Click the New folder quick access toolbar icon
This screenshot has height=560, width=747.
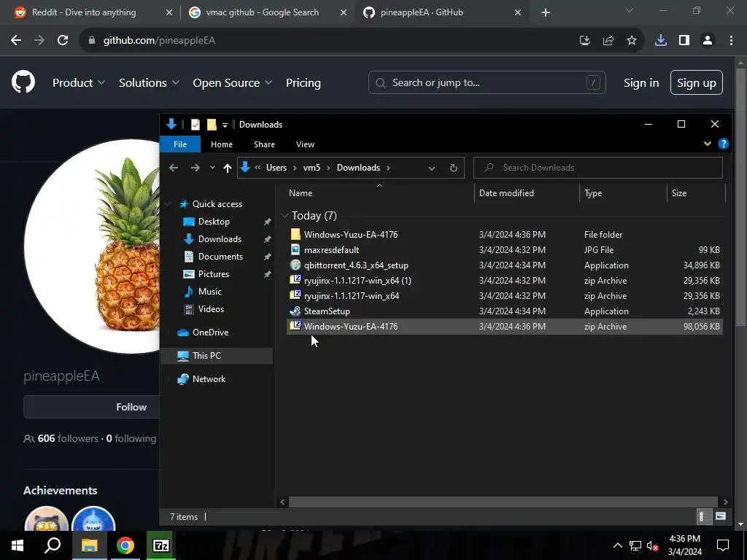pos(212,125)
